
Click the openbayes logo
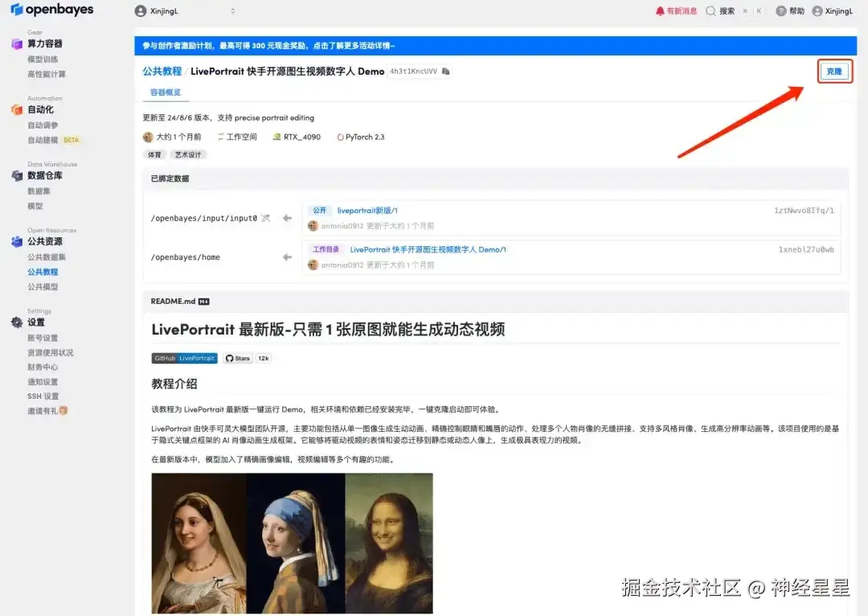click(52, 10)
